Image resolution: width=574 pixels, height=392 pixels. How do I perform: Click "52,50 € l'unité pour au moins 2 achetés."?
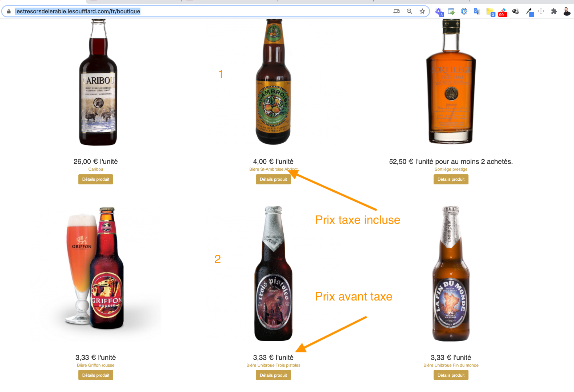click(x=451, y=162)
